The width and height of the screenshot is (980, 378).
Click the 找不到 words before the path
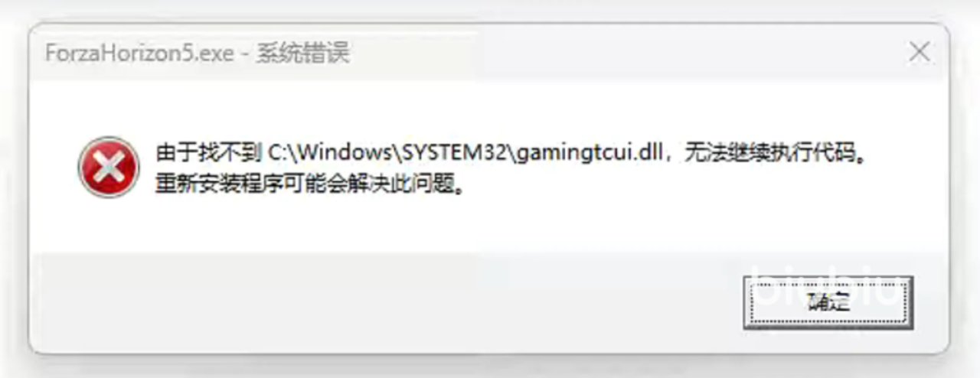(x=230, y=153)
